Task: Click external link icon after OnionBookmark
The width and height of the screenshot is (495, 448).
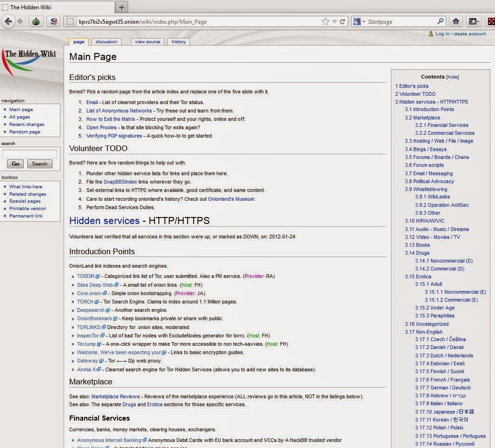Action: click(x=115, y=318)
